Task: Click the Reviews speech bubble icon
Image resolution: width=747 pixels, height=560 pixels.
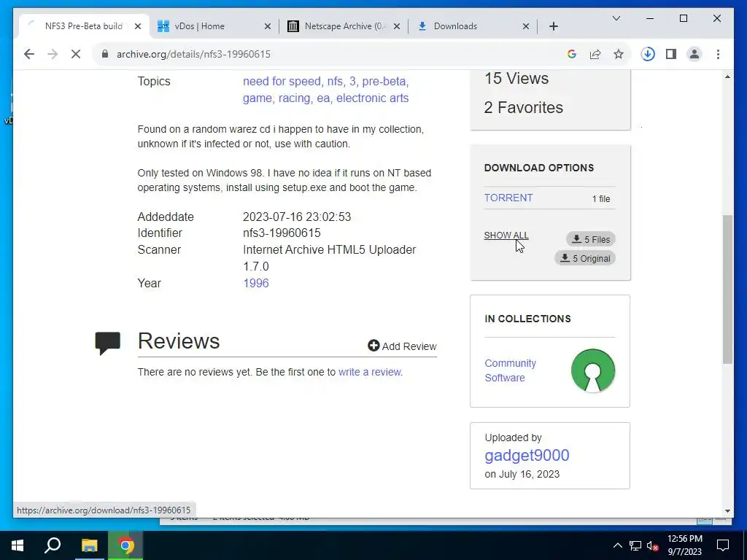Action: pos(108,343)
